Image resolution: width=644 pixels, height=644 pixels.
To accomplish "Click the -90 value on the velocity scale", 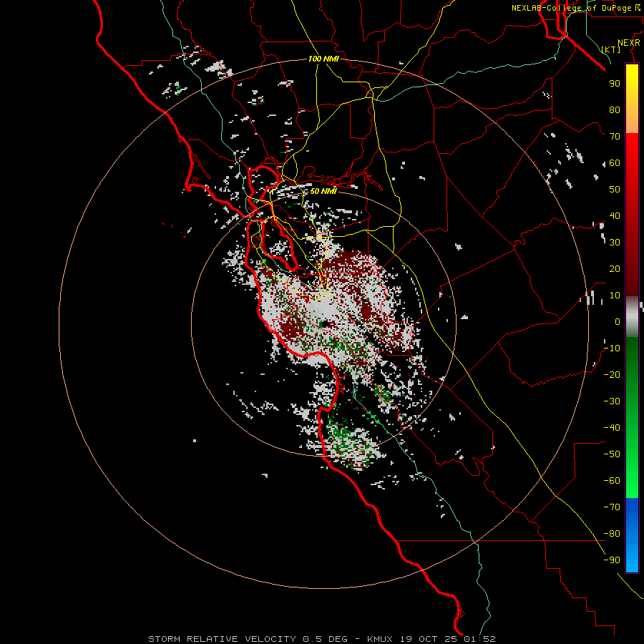I will (612, 560).
